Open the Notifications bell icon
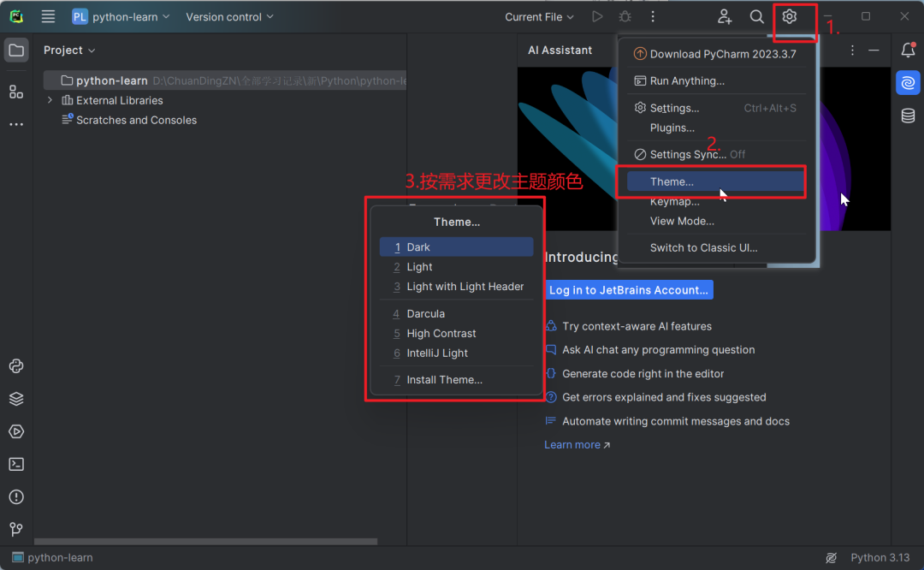The image size is (924, 570). coord(908,50)
